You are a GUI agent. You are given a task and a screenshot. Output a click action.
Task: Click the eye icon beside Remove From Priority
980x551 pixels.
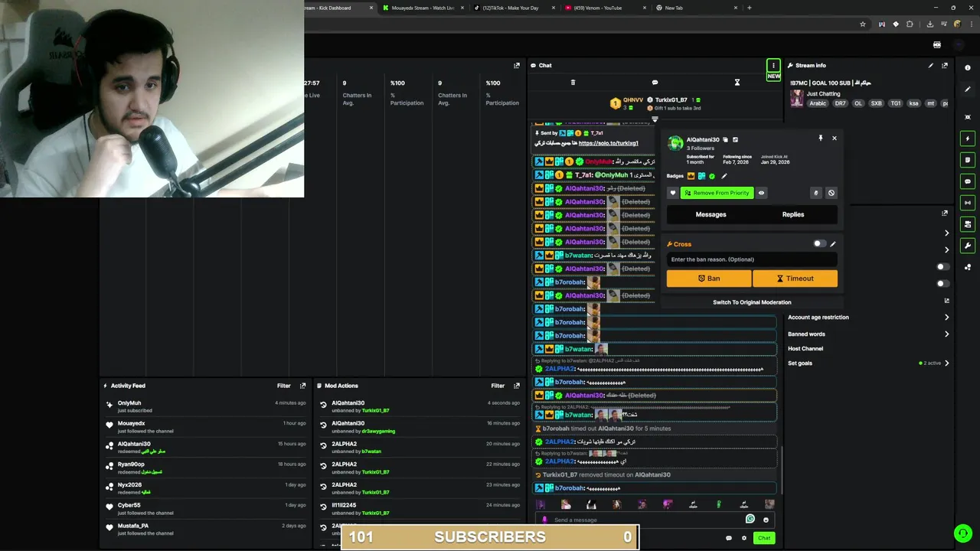coord(761,193)
